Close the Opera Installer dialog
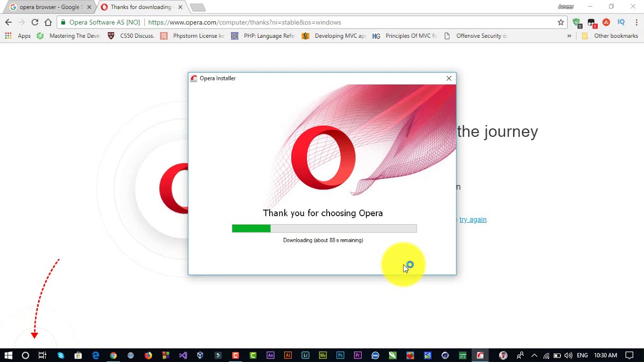 [449, 78]
